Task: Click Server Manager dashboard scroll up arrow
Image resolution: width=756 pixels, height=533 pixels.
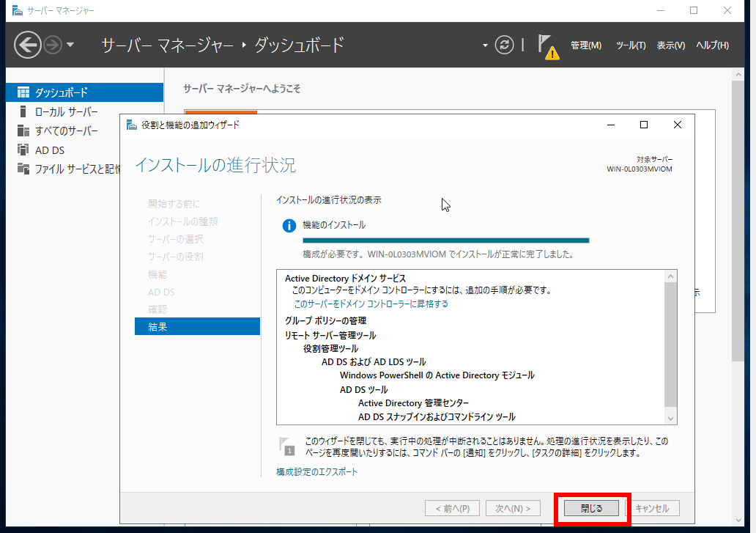Action: click(x=738, y=75)
